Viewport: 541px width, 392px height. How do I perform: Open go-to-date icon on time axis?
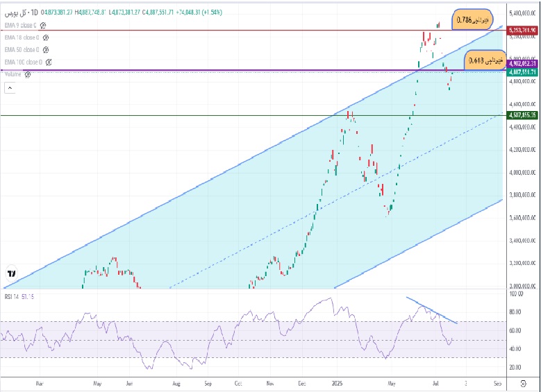pyautogui.click(x=523, y=384)
